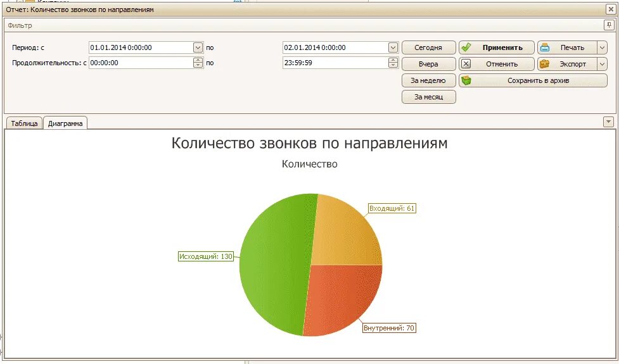Click the Период: с label
Image resolution: width=619 pixels, height=364 pixels.
coord(28,47)
